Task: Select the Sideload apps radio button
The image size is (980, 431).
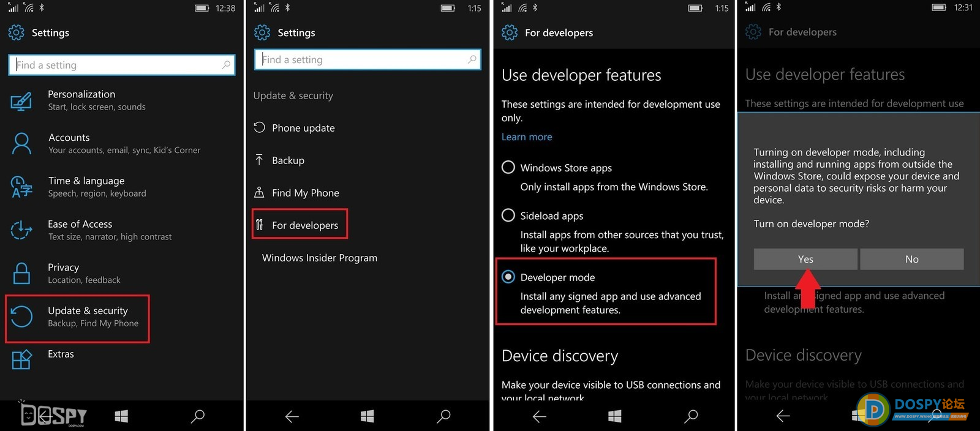Action: click(x=508, y=215)
